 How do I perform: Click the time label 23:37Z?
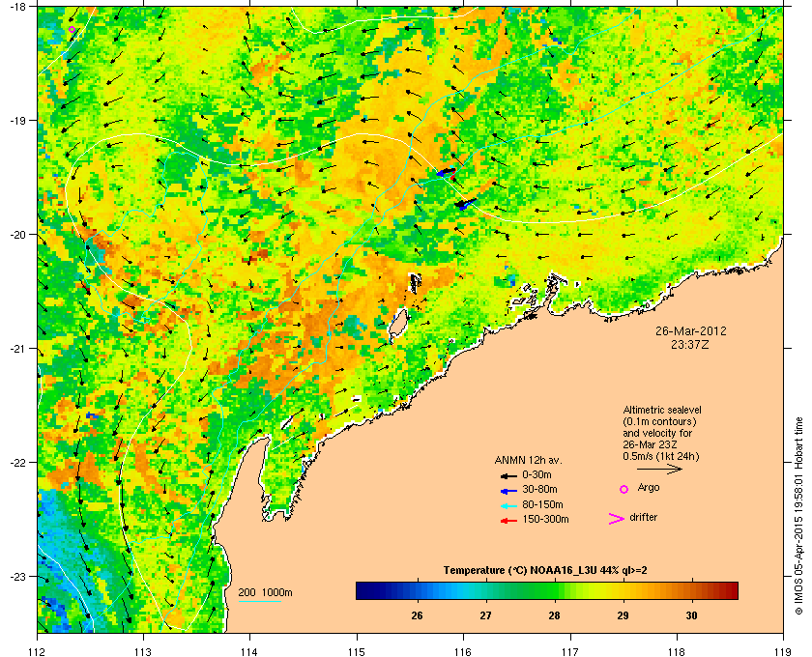tap(690, 344)
